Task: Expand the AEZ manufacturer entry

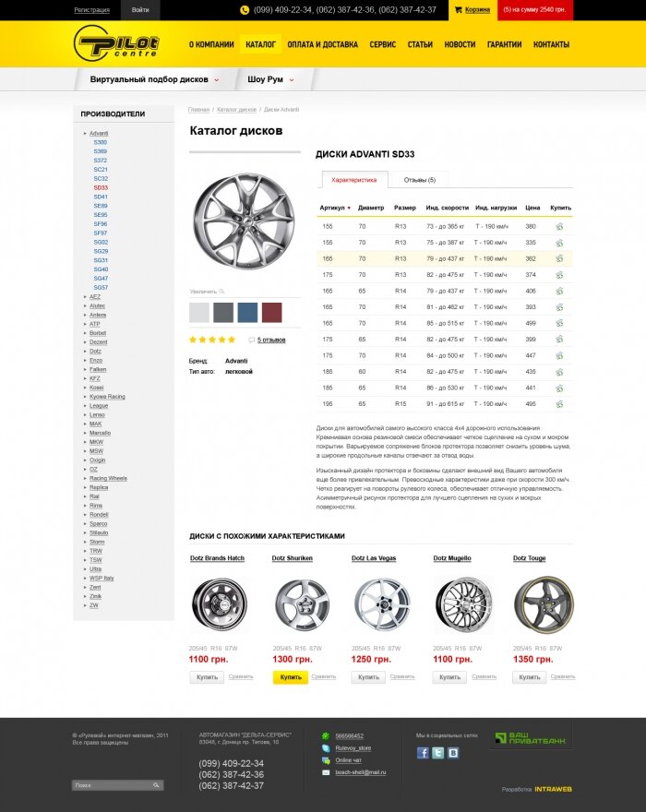Action: point(85,297)
